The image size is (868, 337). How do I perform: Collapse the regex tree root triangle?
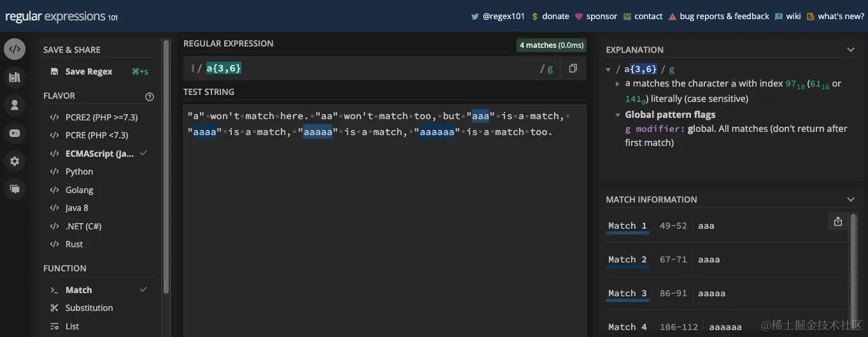pyautogui.click(x=609, y=69)
